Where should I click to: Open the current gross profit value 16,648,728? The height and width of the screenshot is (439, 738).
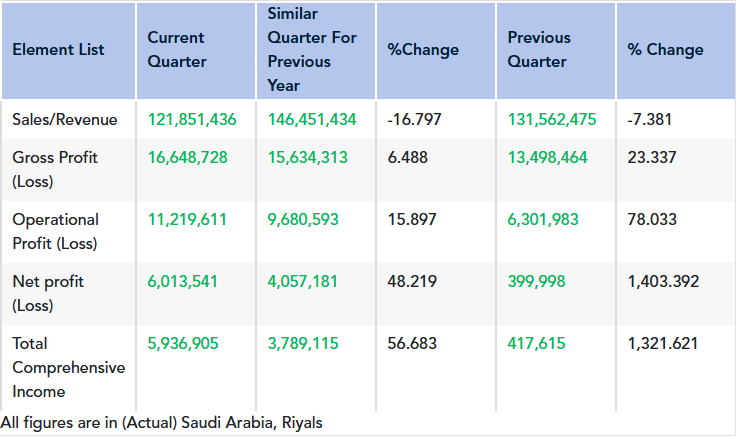pyautogui.click(x=188, y=158)
